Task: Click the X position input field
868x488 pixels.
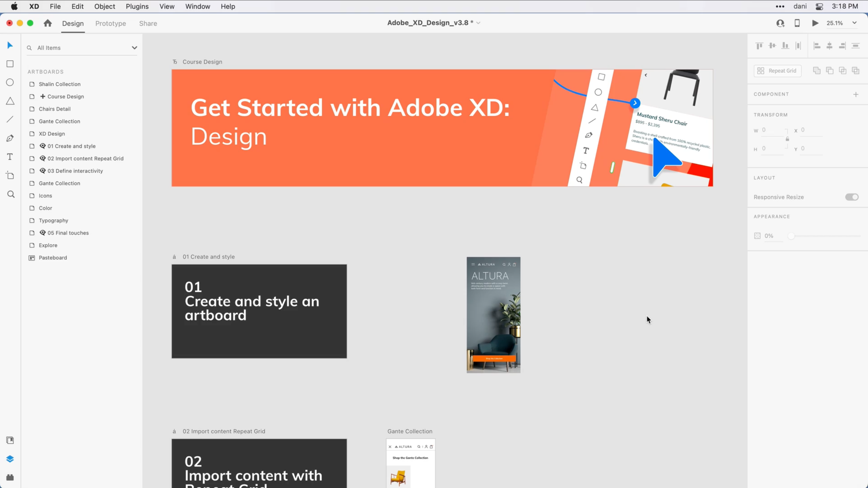Action: click(x=812, y=130)
